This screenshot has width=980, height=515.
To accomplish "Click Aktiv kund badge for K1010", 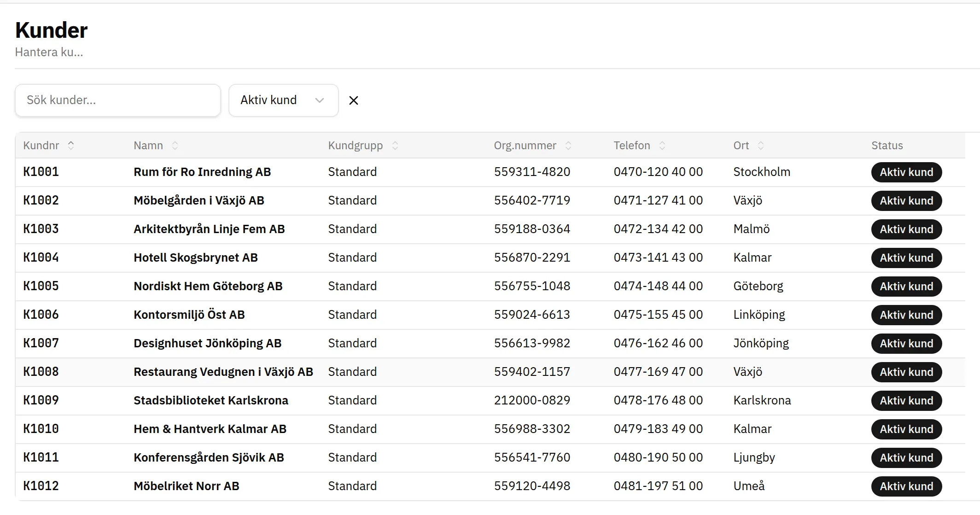I will tap(906, 429).
